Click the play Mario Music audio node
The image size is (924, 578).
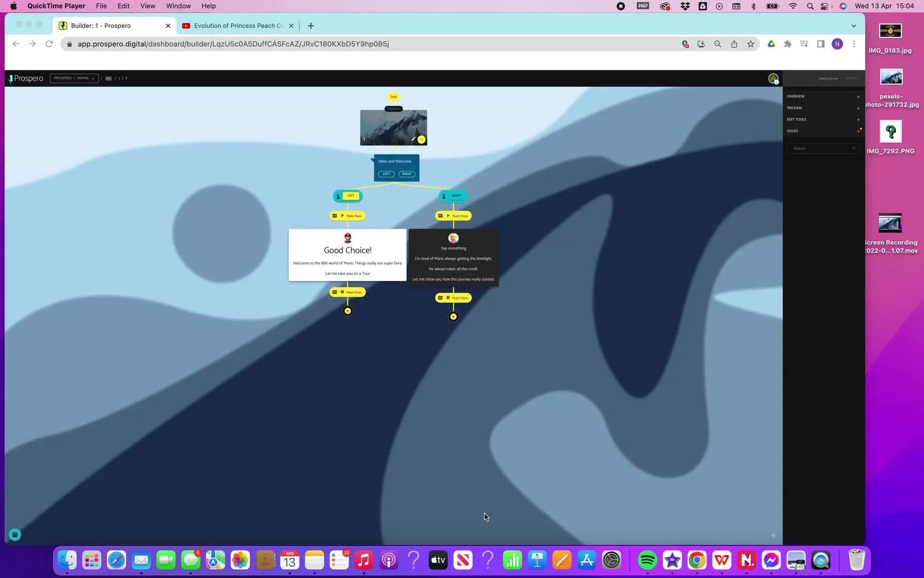(x=348, y=216)
